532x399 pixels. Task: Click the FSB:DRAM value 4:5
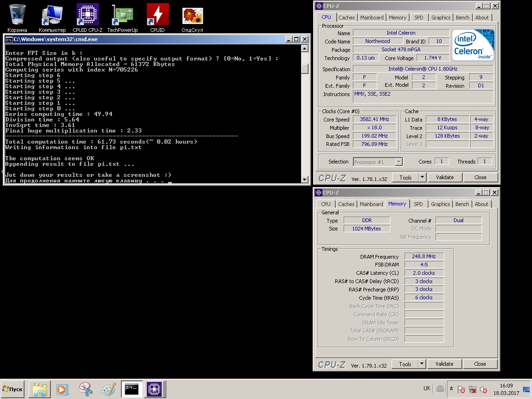coord(424,265)
